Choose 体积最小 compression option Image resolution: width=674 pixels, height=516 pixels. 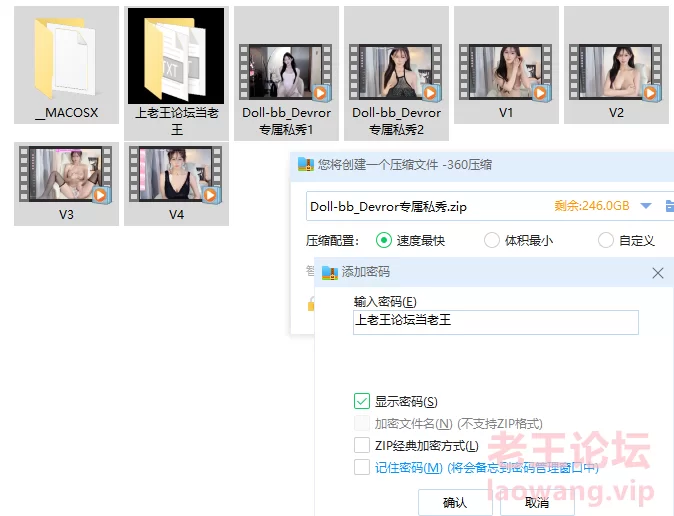pyautogui.click(x=492, y=240)
